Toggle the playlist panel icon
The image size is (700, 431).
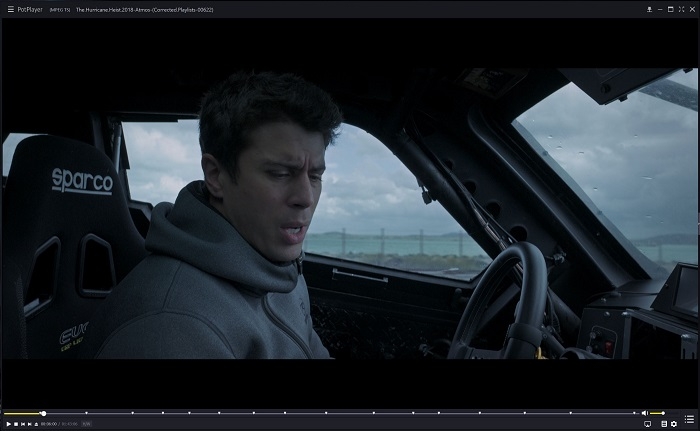click(689, 418)
